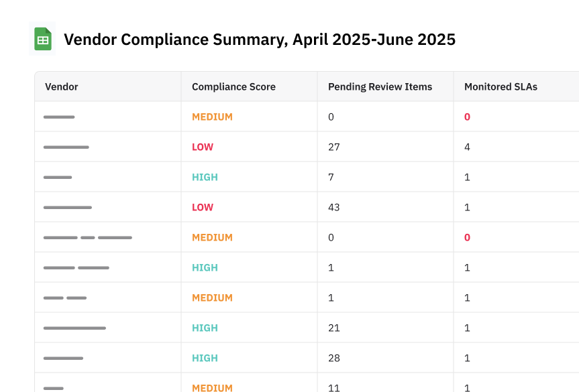Click the pending items value 28
579x392 pixels.
[x=334, y=358]
